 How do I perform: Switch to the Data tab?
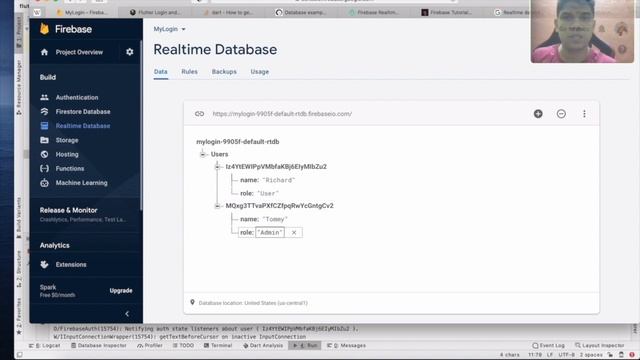[x=160, y=71]
